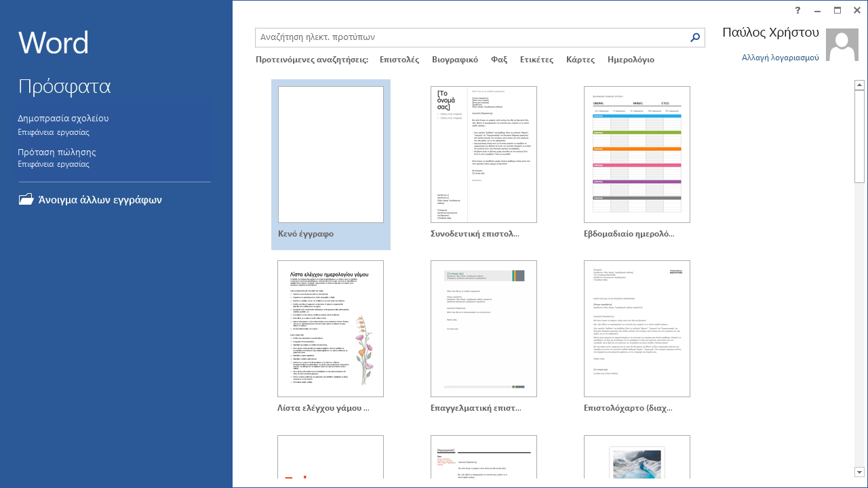This screenshot has height=488, width=868.
Task: Click folder icon beside Άνοιγμα άλλων εγγράφων
Action: [x=26, y=199]
